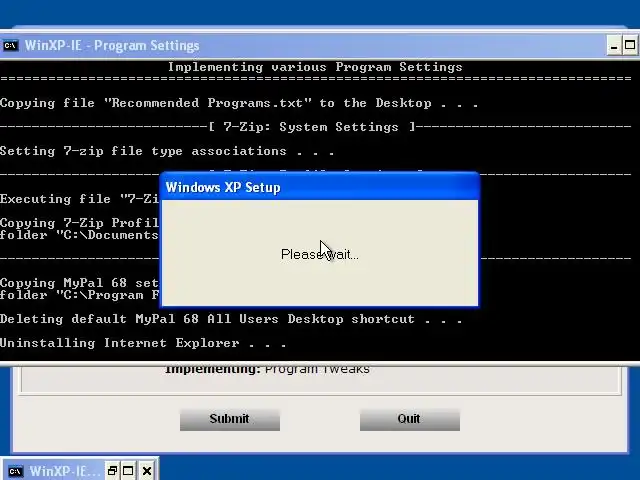The height and width of the screenshot is (480, 640).
Task: Click the "Please wait..." message text
Action: click(x=320, y=254)
